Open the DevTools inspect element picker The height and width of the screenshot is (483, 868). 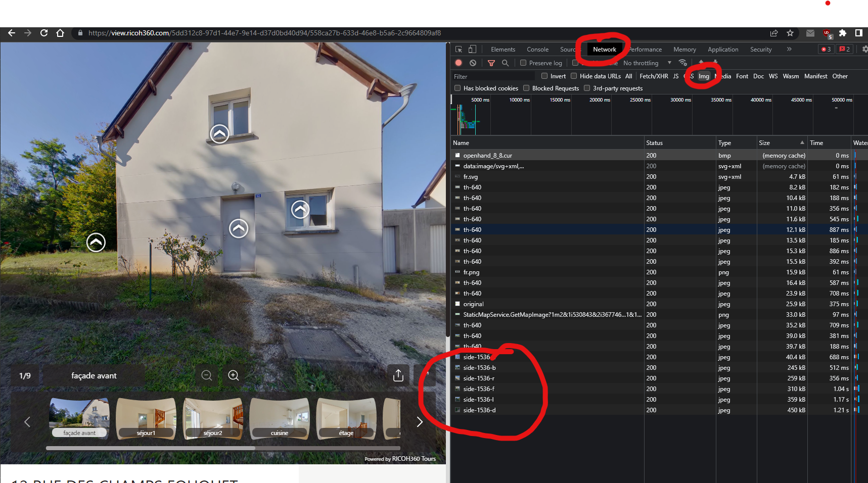coord(459,50)
